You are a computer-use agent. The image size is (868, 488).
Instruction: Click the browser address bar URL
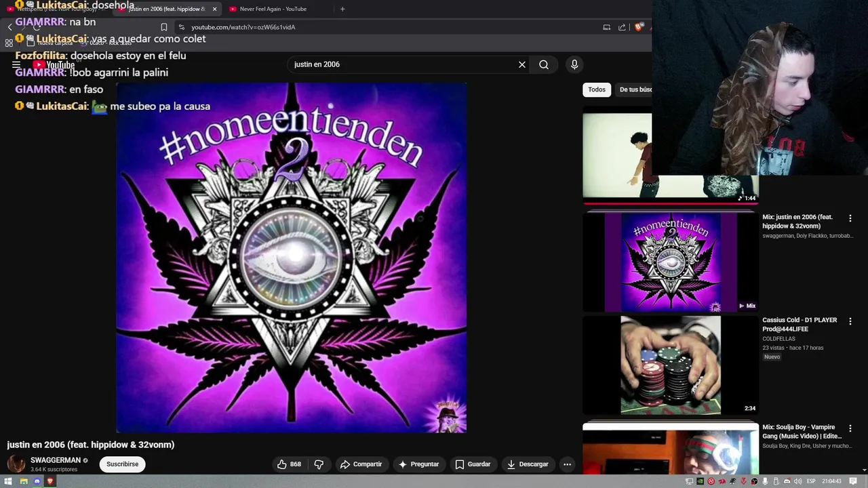(x=243, y=27)
